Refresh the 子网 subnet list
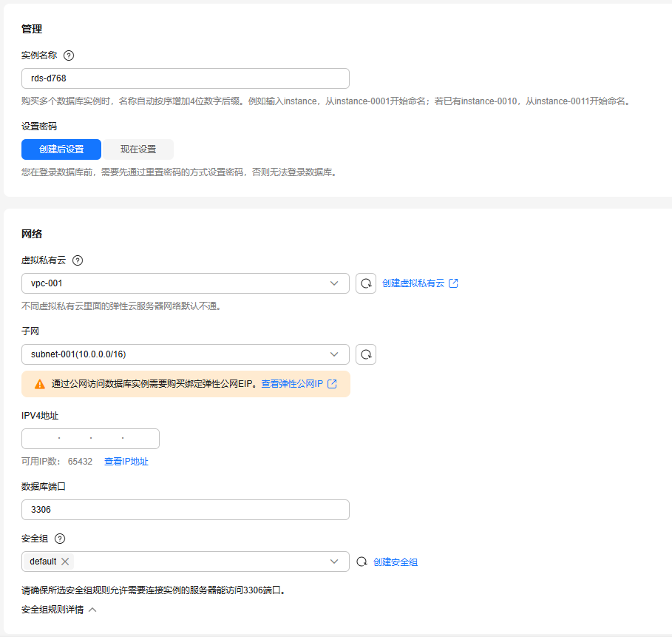 tap(366, 354)
